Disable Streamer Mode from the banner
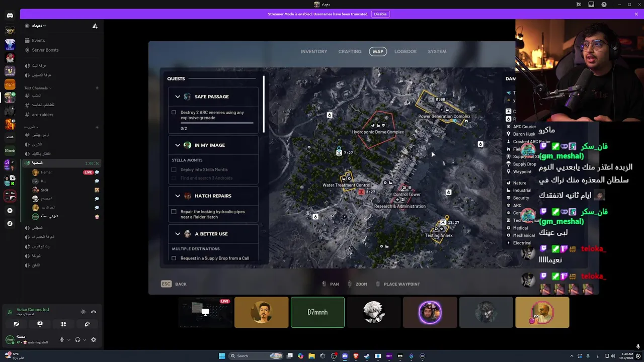This screenshot has height=362, width=644. (380, 14)
